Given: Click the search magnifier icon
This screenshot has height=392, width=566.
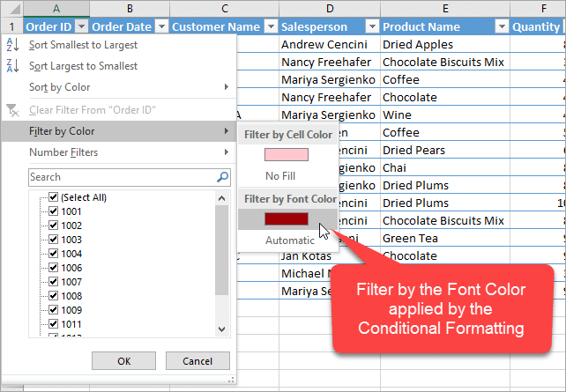Looking at the screenshot, I should coord(222,177).
